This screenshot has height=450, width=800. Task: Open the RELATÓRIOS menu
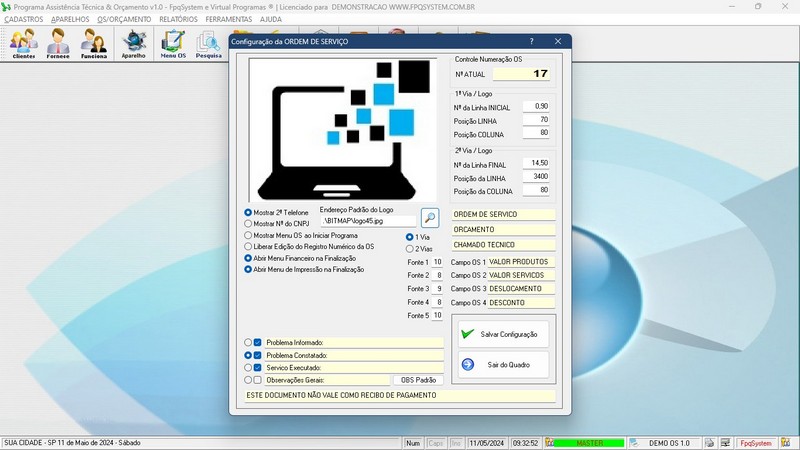(178, 19)
